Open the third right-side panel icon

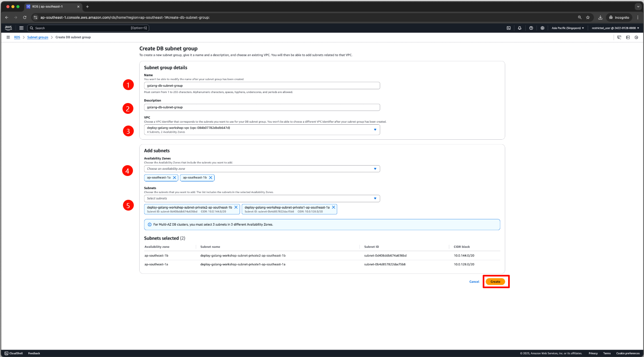click(x=636, y=37)
